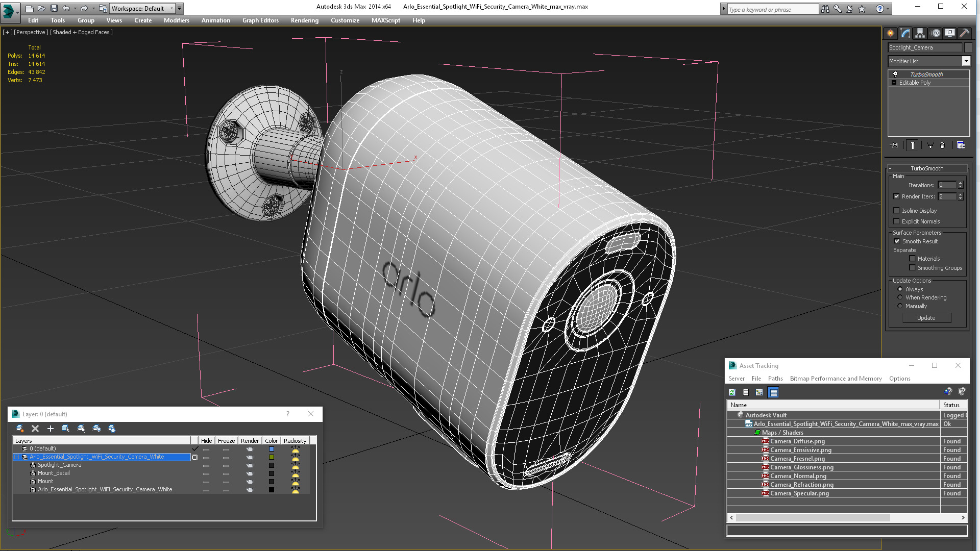Click Highlight Selected Objects' Layers icon
The image size is (980, 551).
click(x=81, y=429)
